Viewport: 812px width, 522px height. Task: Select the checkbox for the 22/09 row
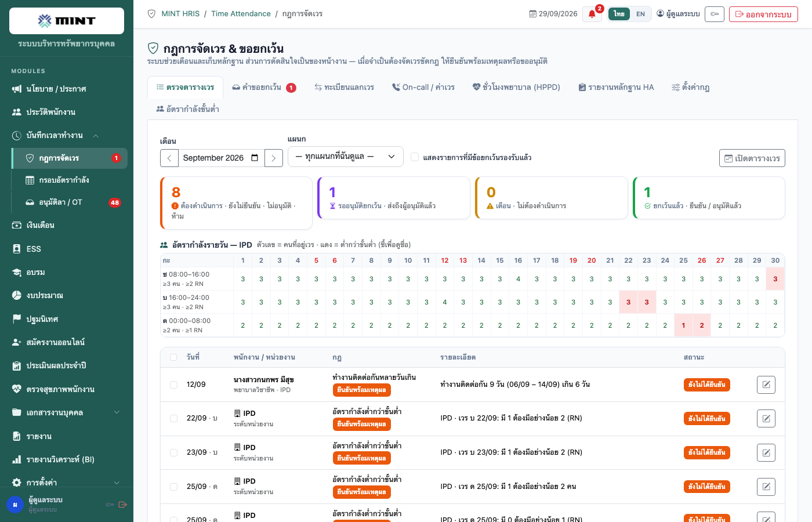click(173, 418)
